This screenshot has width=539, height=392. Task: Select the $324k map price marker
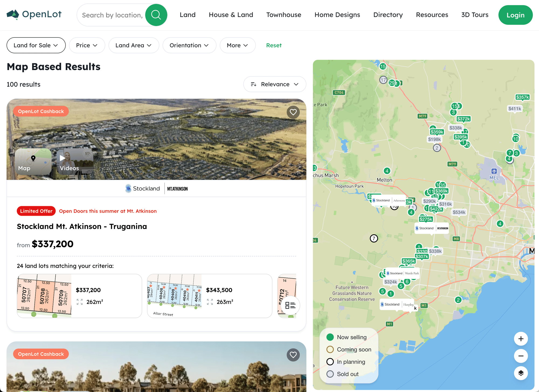391,282
